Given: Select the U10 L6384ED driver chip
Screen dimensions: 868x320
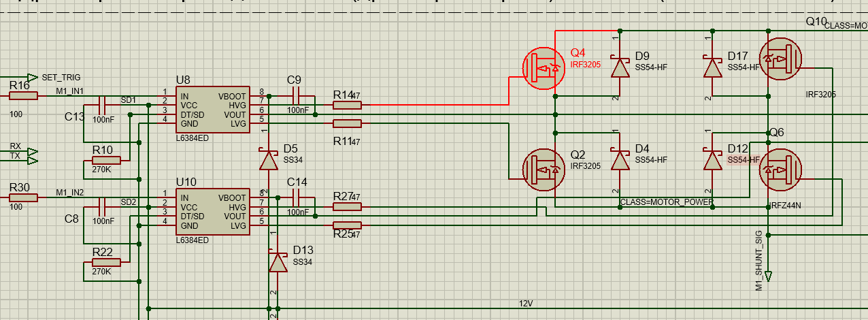Looking at the screenshot, I should [x=214, y=212].
